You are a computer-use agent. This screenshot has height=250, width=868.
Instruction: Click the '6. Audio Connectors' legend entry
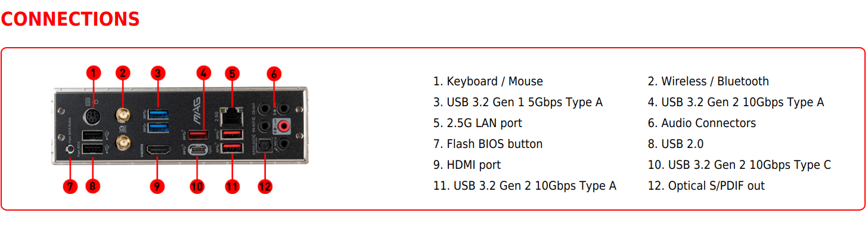click(x=702, y=123)
